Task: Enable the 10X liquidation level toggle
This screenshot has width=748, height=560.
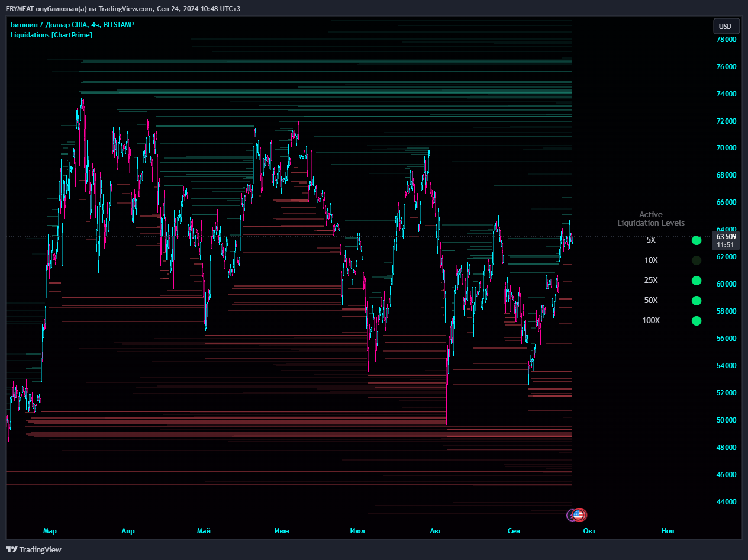Action: click(697, 260)
